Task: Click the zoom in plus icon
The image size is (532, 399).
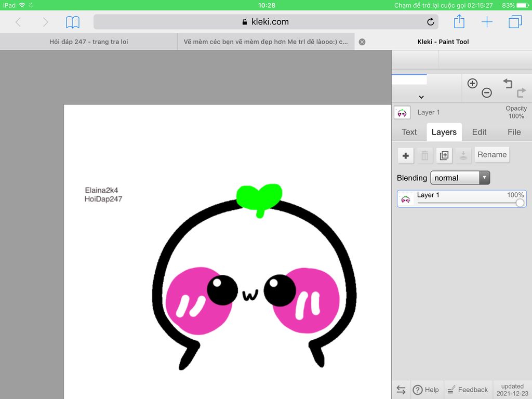Action: 472,83
